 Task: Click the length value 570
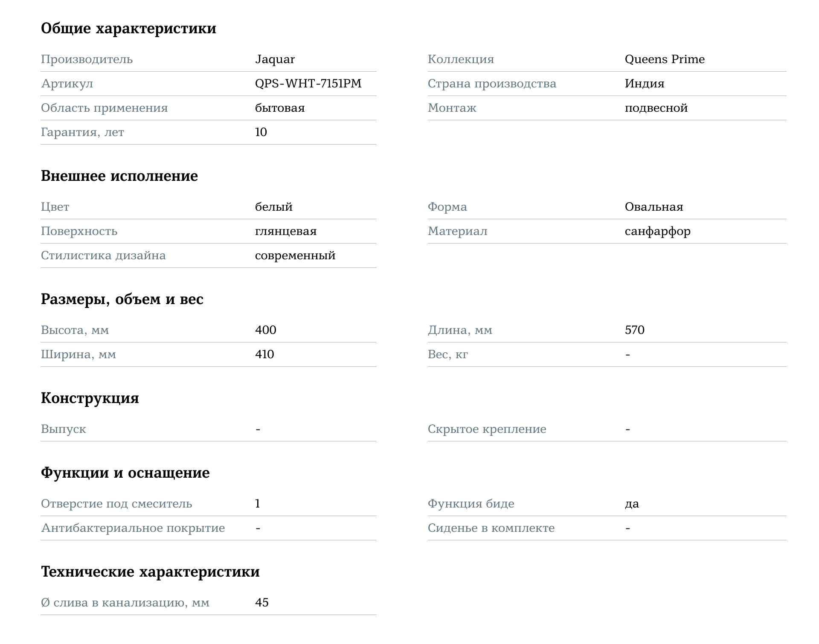tap(634, 330)
